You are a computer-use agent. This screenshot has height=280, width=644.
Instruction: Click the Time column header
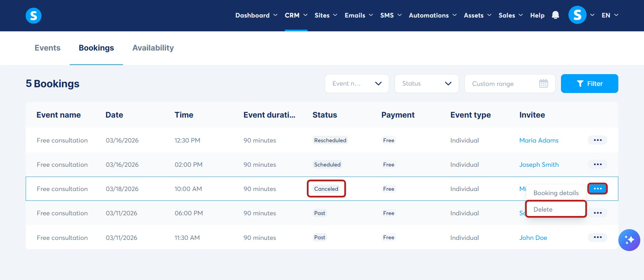(184, 115)
